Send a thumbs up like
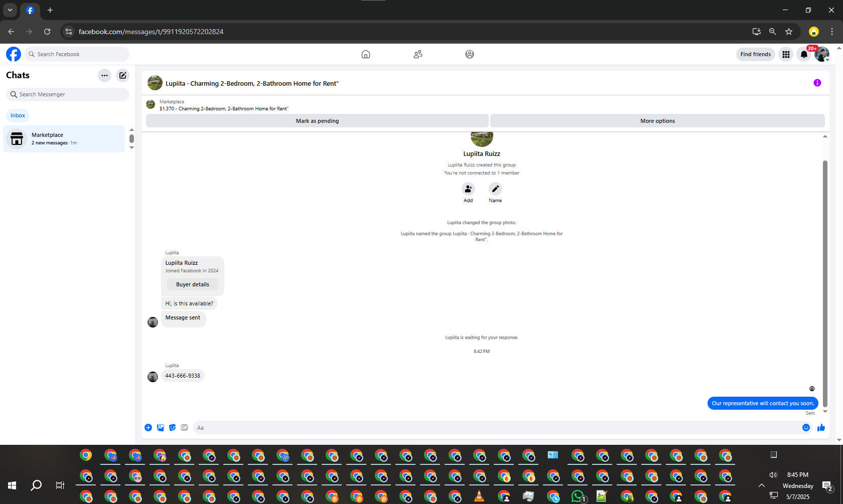843x504 pixels. (x=821, y=428)
